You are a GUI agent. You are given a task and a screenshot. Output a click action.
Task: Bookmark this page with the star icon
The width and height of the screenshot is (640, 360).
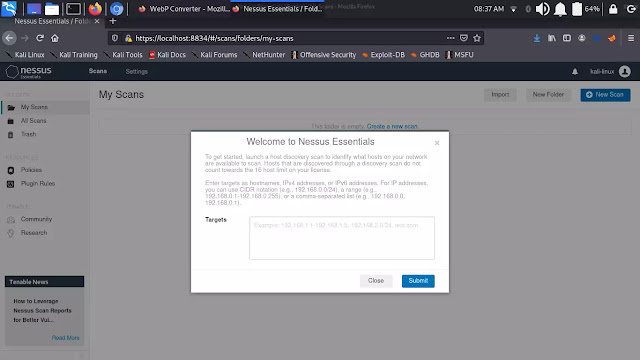(477, 38)
